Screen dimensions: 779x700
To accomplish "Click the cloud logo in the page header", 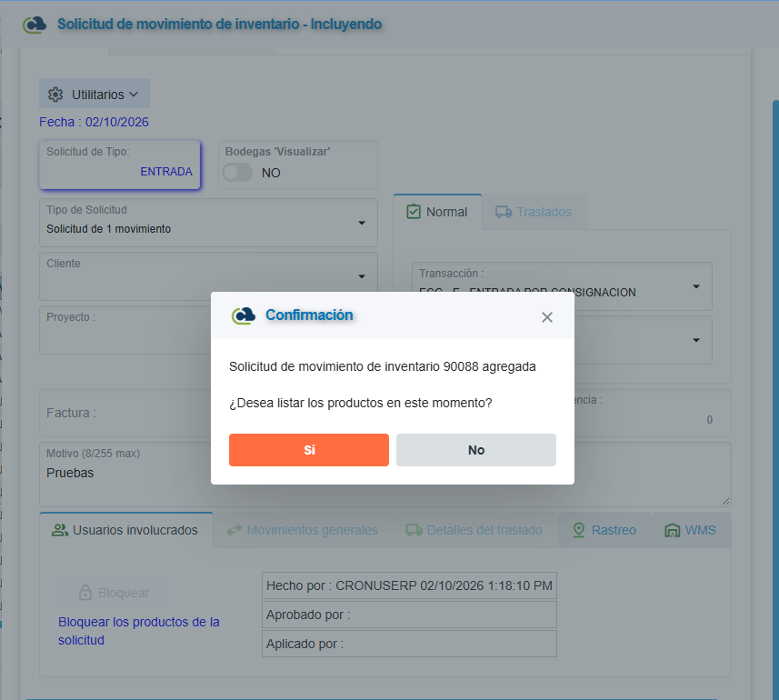I will click(x=35, y=25).
